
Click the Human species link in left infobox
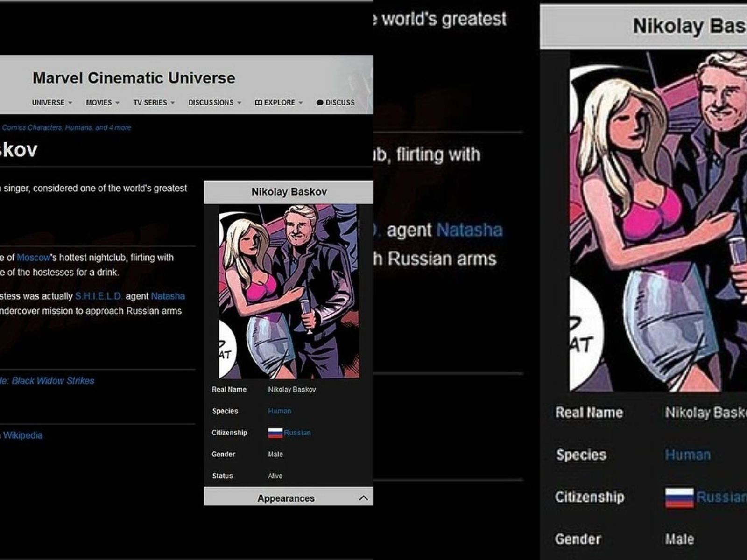point(280,411)
